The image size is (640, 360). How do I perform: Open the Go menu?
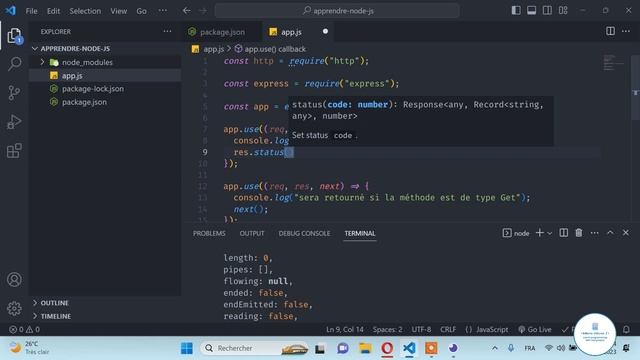click(x=142, y=11)
